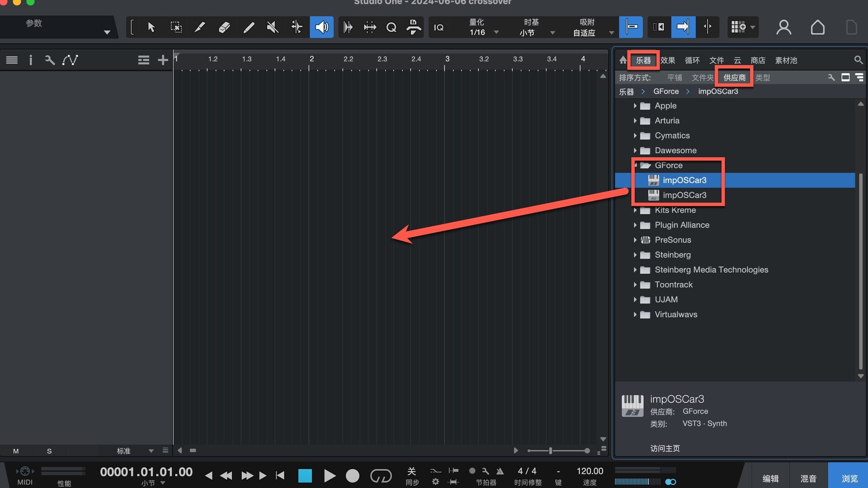Image resolution: width=868 pixels, height=488 pixels.
Task: Open the quantize 1/16 dropdown
Action: click(496, 33)
